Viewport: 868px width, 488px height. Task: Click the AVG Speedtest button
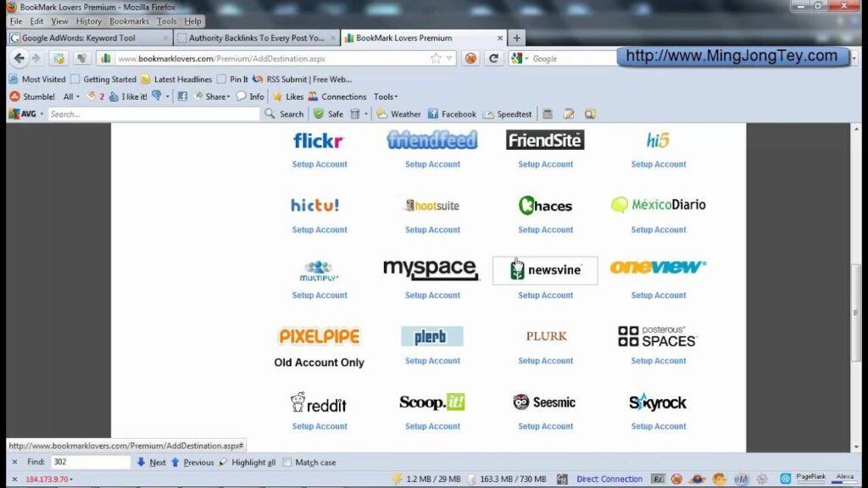click(508, 114)
